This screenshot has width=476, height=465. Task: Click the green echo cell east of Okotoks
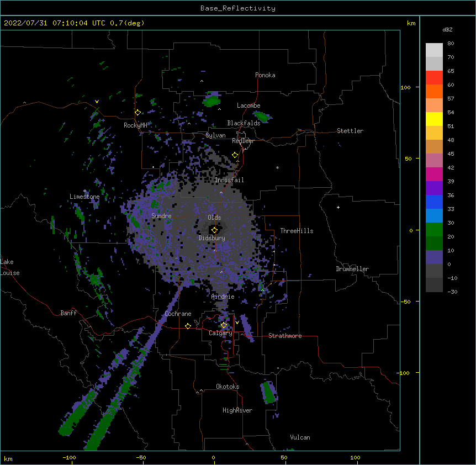(x=268, y=393)
